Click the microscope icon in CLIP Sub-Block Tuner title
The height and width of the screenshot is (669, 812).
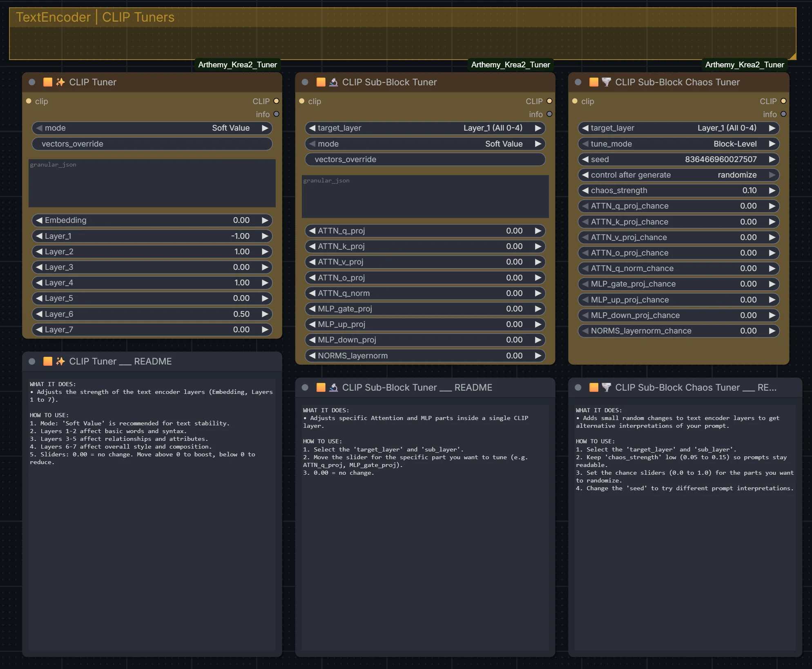(334, 82)
